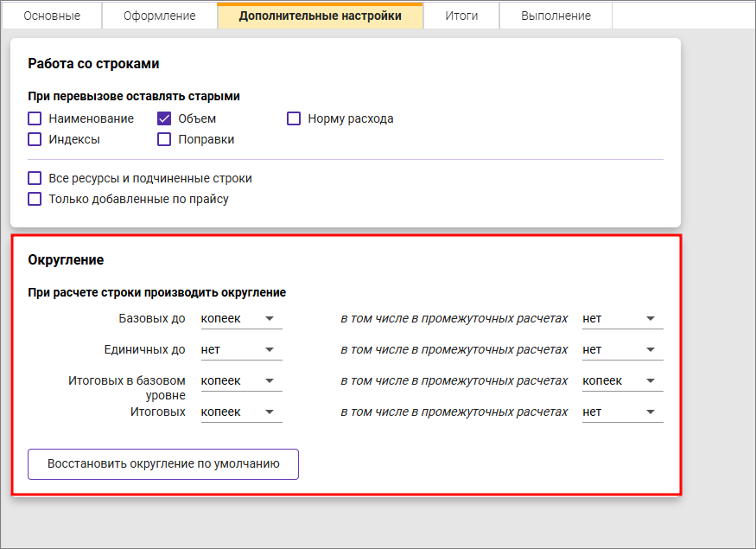Open intermediate calculations dropdown set to копеек
Image resolution: width=756 pixels, height=549 pixels.
(x=622, y=381)
